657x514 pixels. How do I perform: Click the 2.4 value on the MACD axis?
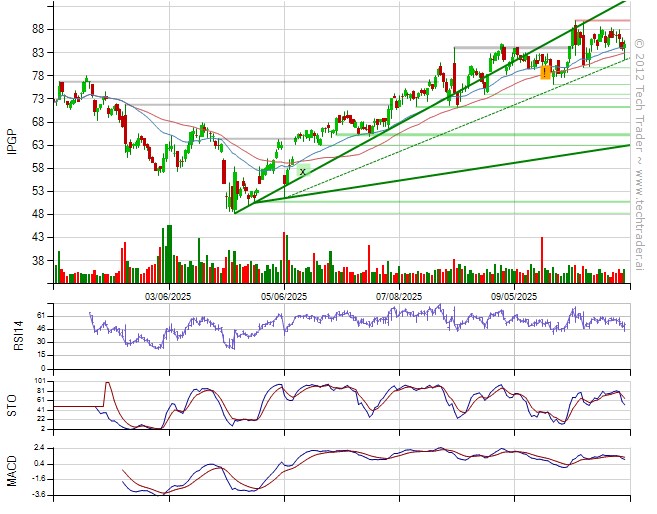(x=37, y=448)
